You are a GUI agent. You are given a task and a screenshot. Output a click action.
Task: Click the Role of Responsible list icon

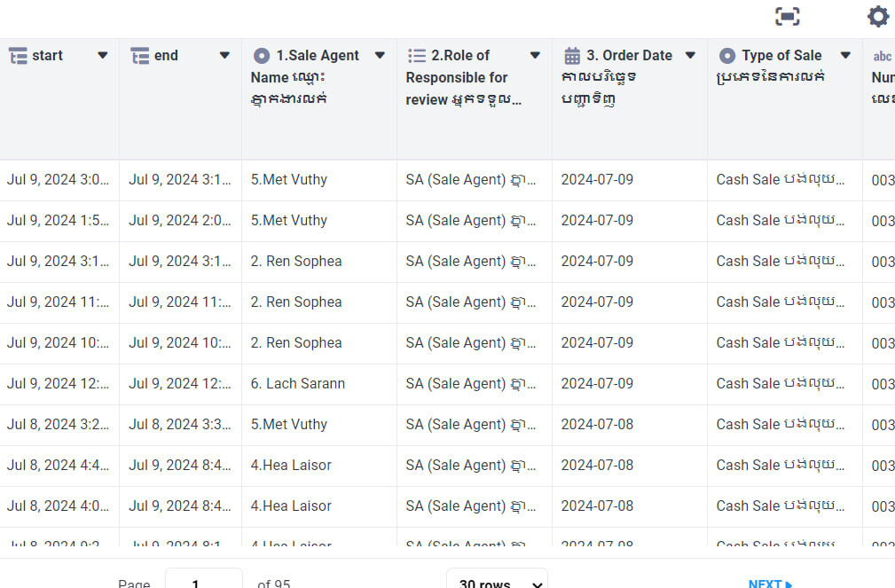416,56
